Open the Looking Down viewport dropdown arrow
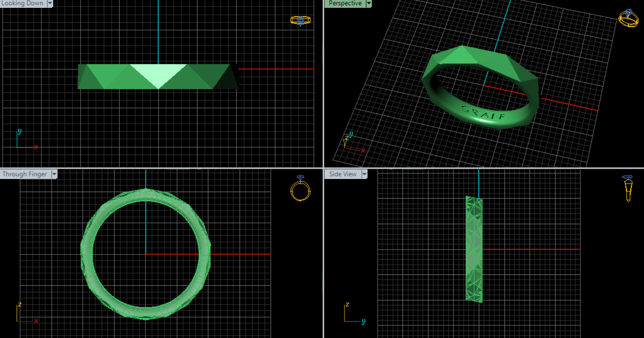Image resolution: width=644 pixels, height=338 pixels. (x=50, y=3)
